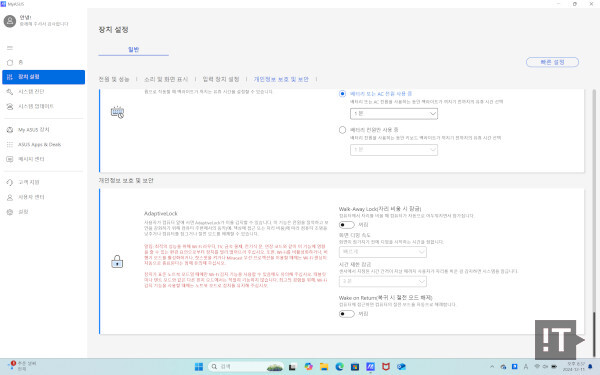Viewport: 600px width, 375px height.
Task: Open 사용자 센터 (User Center)
Action: [x=43, y=197]
